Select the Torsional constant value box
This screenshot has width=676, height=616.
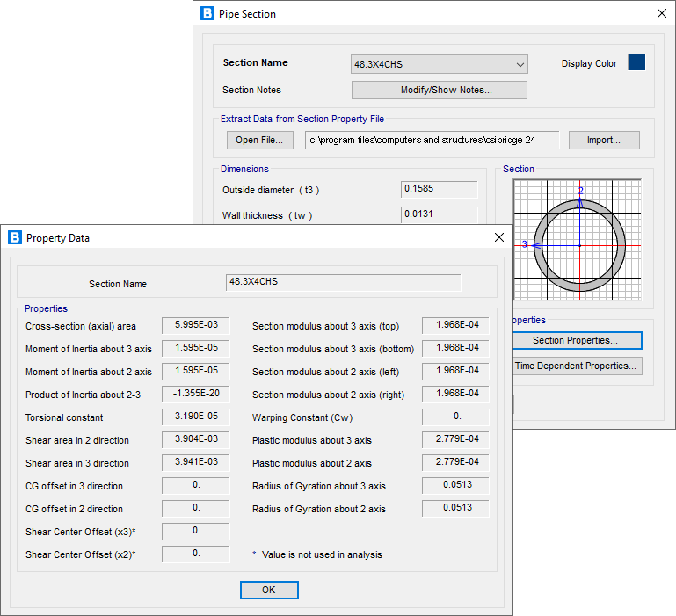point(196,417)
